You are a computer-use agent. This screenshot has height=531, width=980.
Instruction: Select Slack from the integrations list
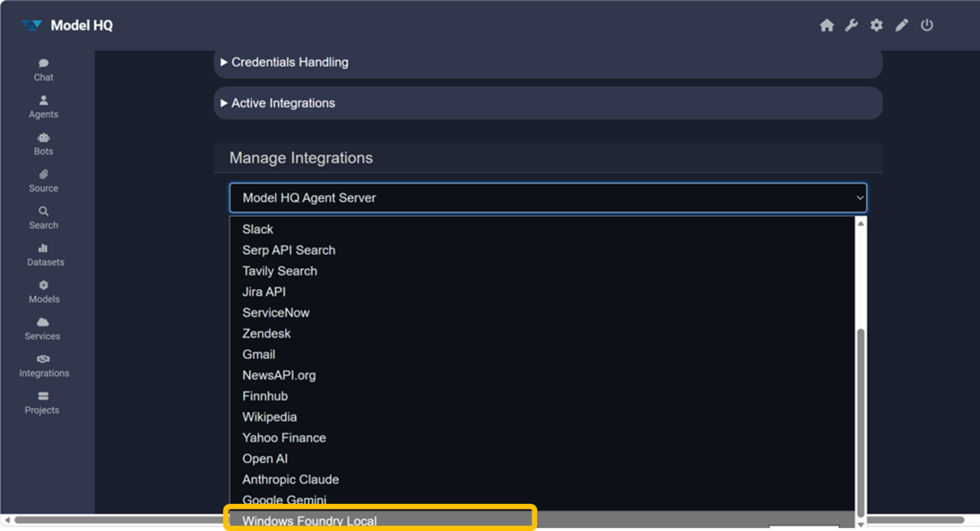pyautogui.click(x=542, y=229)
